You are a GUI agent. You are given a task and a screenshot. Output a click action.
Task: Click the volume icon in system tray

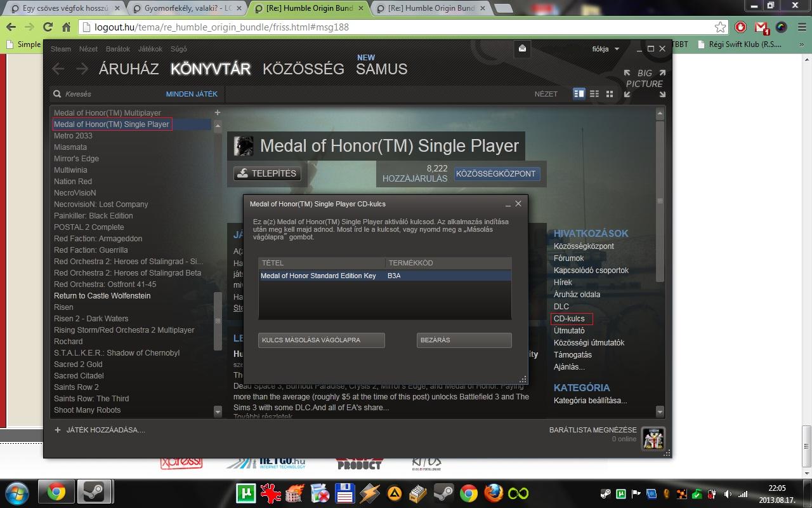tap(727, 494)
